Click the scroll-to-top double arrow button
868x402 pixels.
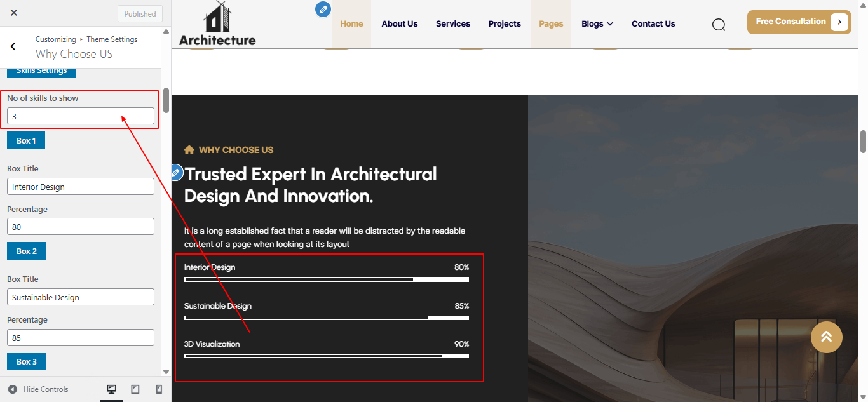826,337
